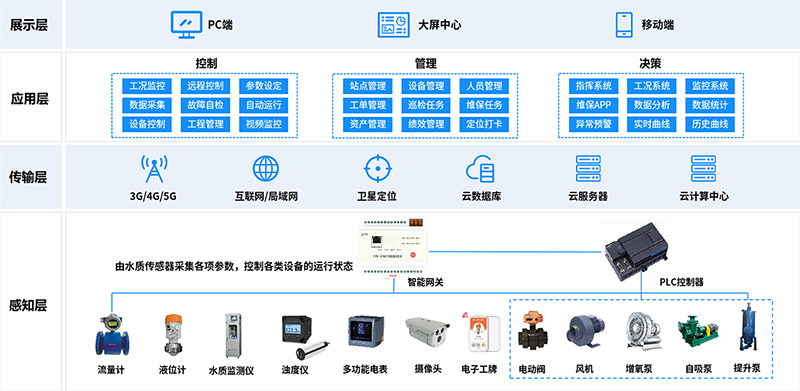Open the 站点管理 button
This screenshot has width=800, height=391.
point(368,86)
